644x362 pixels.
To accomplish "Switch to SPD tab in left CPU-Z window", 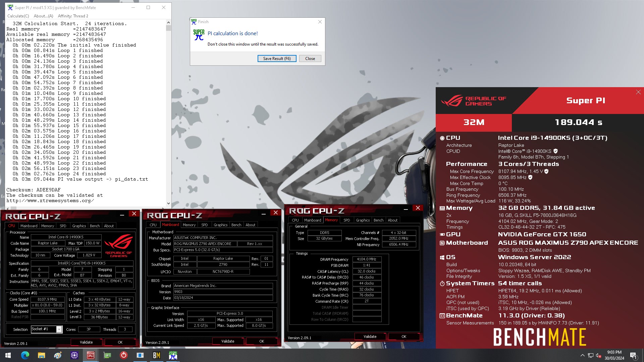I will [63, 226].
